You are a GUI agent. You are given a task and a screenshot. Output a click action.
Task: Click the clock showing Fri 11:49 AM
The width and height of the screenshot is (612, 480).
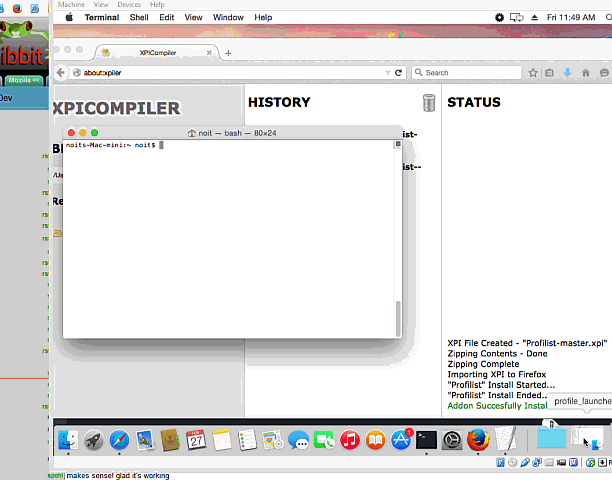pyautogui.click(x=571, y=18)
